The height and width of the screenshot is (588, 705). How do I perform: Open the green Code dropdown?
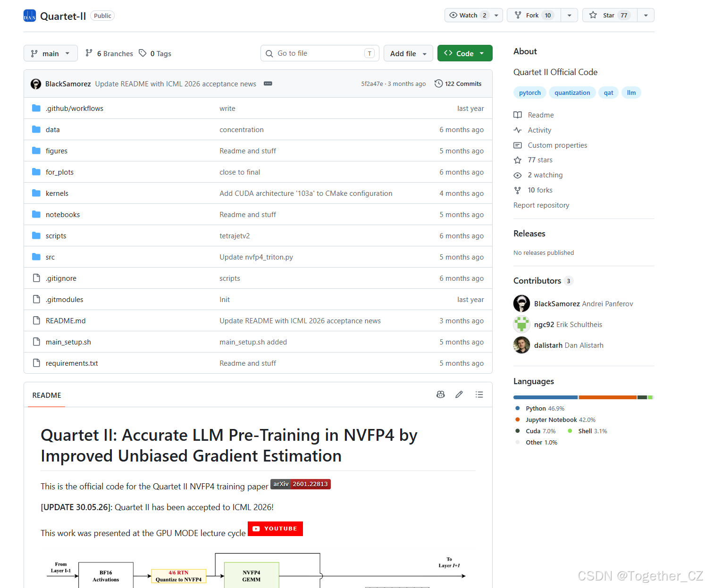(x=465, y=53)
